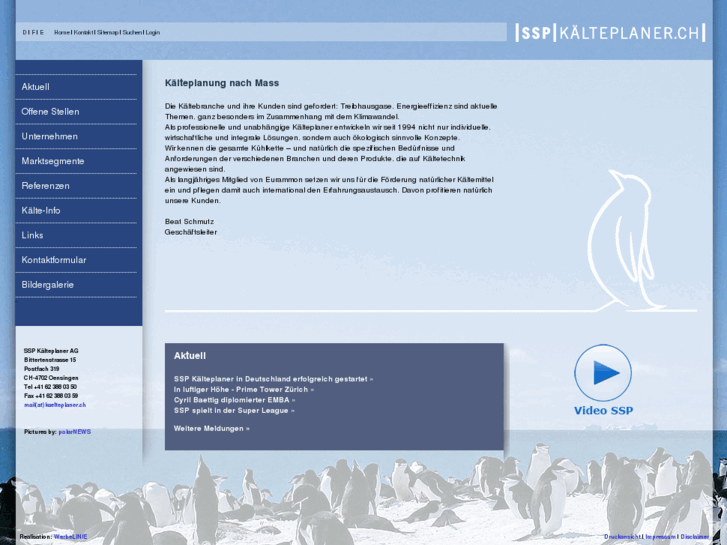Open news: SSP Kälteplaner in Deutschland gestartet
This screenshot has height=545, width=727.
coord(274,379)
